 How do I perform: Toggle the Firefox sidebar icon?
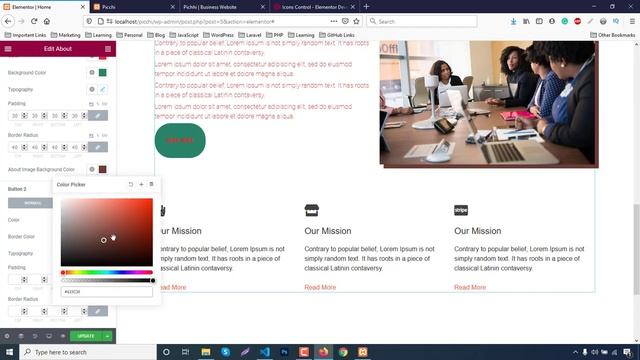pos(539,21)
